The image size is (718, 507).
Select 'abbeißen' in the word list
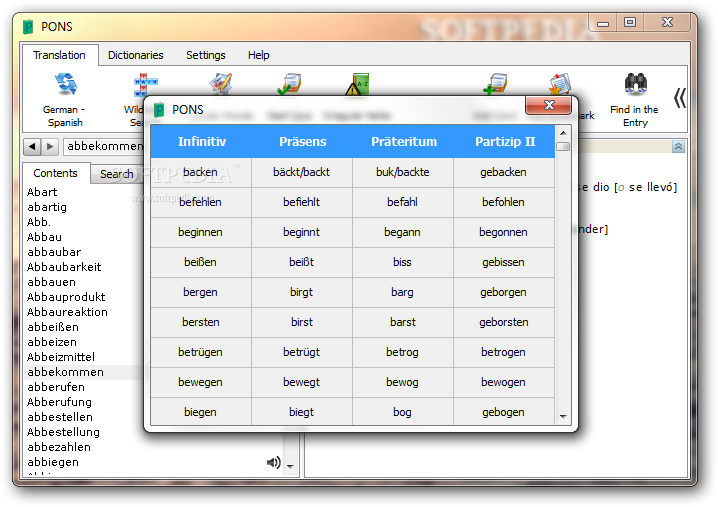click(53, 327)
